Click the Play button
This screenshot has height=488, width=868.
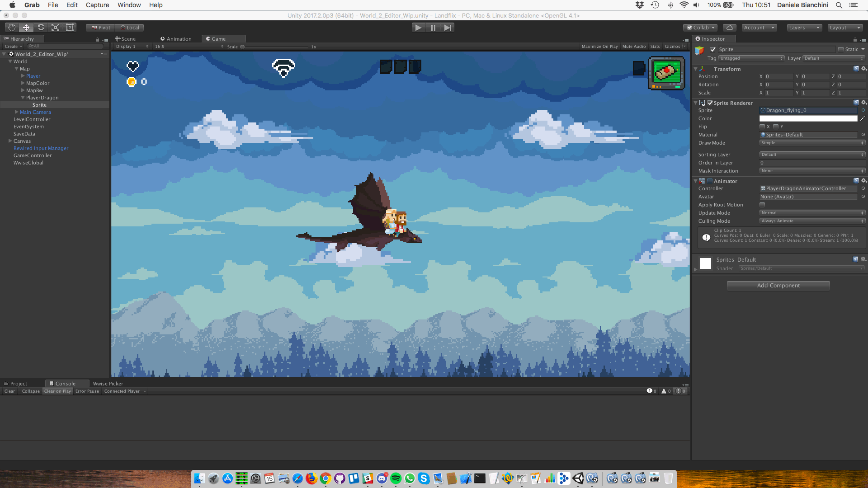(x=419, y=28)
